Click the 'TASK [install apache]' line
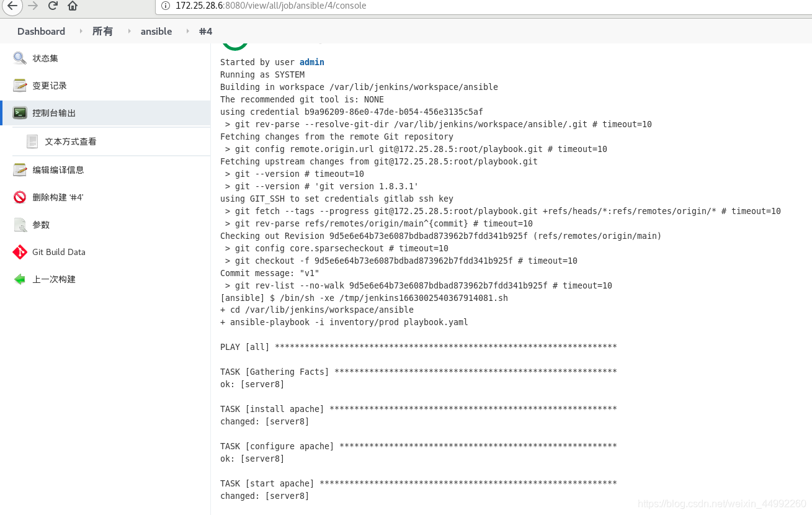812x515 pixels. [419, 409]
